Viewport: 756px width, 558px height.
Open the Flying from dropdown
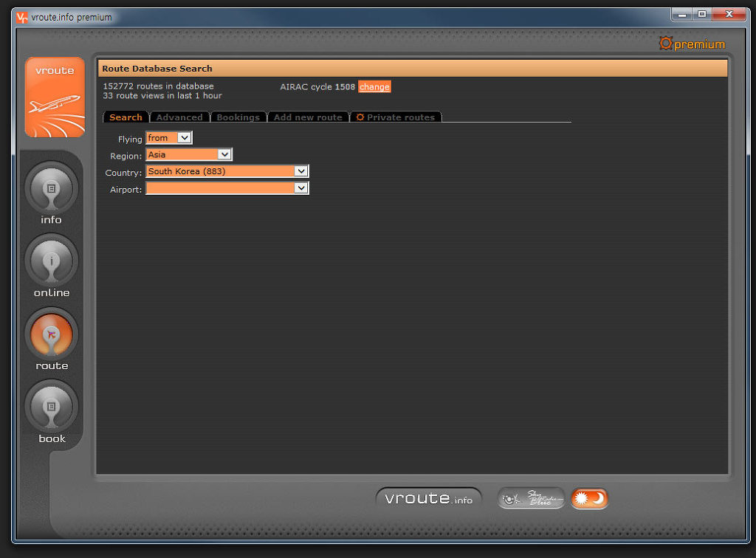point(169,138)
